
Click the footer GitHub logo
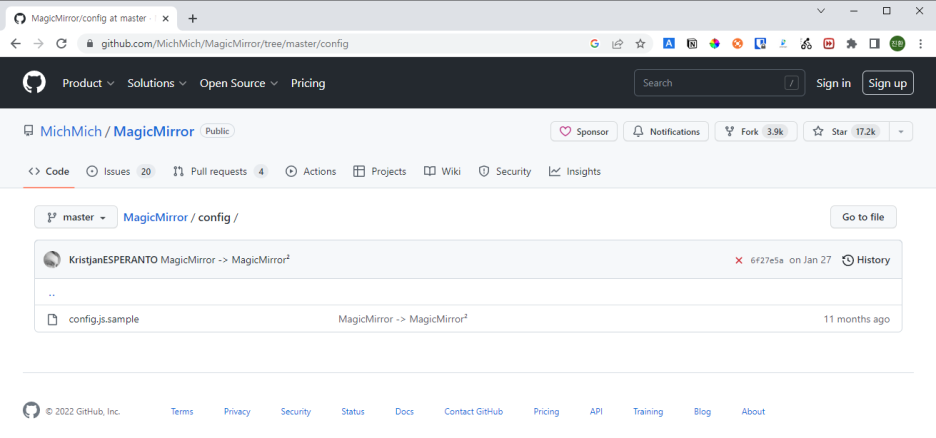(31, 411)
